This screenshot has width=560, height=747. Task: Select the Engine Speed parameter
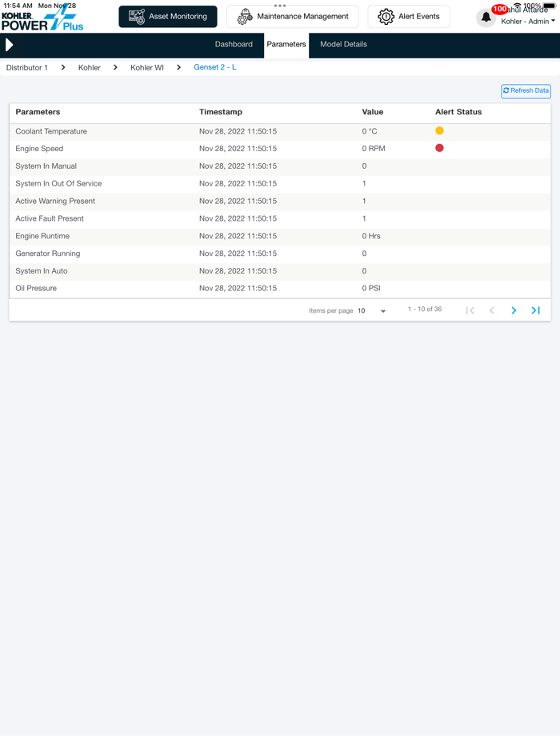pyautogui.click(x=39, y=149)
